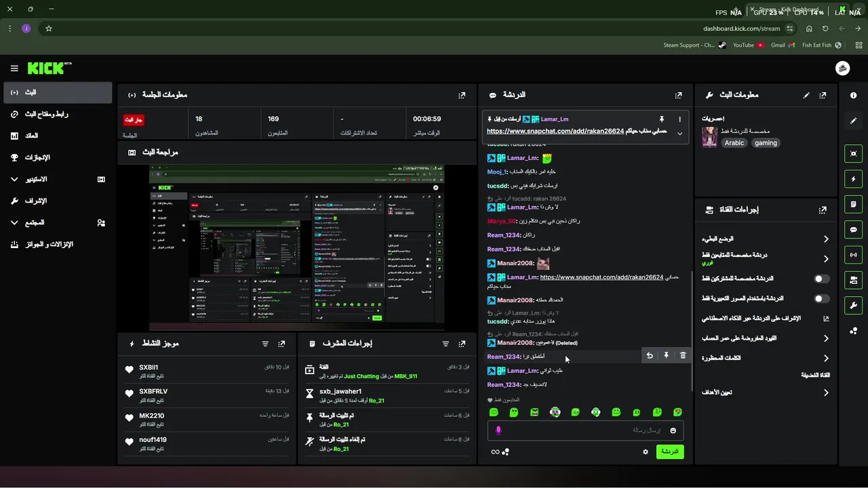Expand المجتمع (Community) sidebar section chevron

14,223
